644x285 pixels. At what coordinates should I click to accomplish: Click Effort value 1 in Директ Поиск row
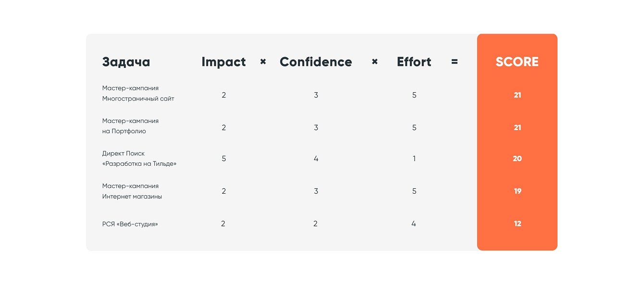(x=414, y=159)
